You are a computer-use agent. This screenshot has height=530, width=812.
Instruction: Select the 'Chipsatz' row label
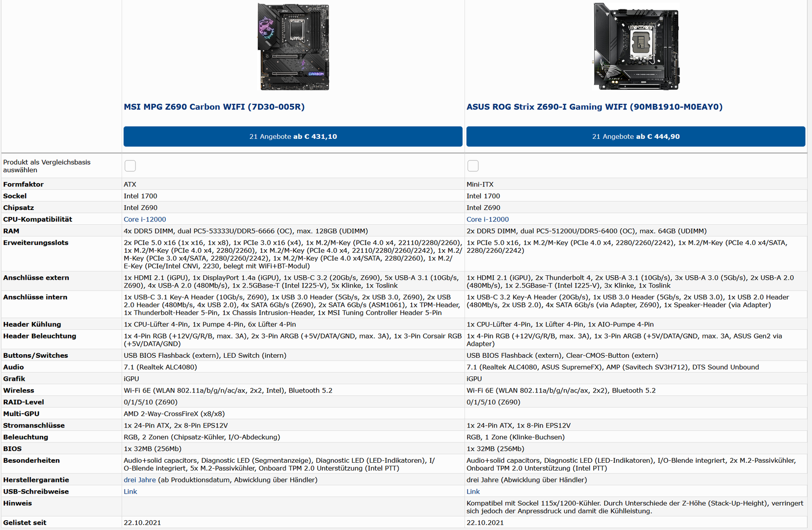tap(19, 208)
